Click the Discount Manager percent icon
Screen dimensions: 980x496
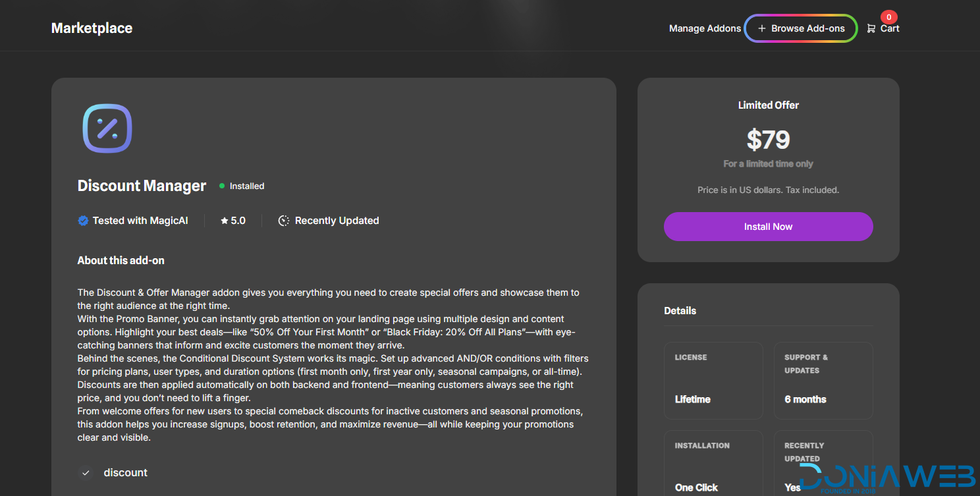[107, 128]
